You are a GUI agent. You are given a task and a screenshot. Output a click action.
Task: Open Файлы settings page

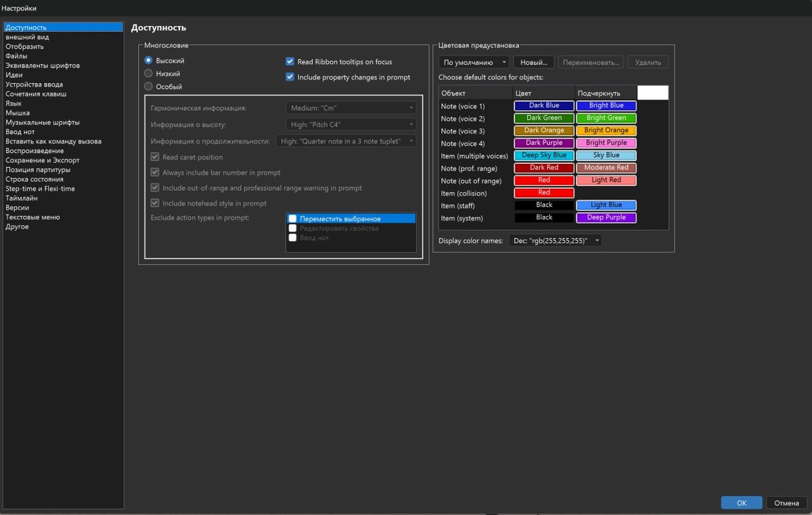pyautogui.click(x=64, y=55)
